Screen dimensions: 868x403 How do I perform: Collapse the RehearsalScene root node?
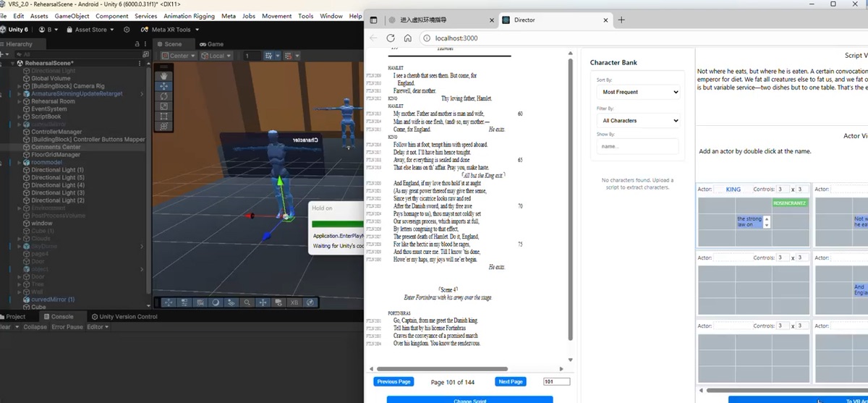[x=12, y=64]
